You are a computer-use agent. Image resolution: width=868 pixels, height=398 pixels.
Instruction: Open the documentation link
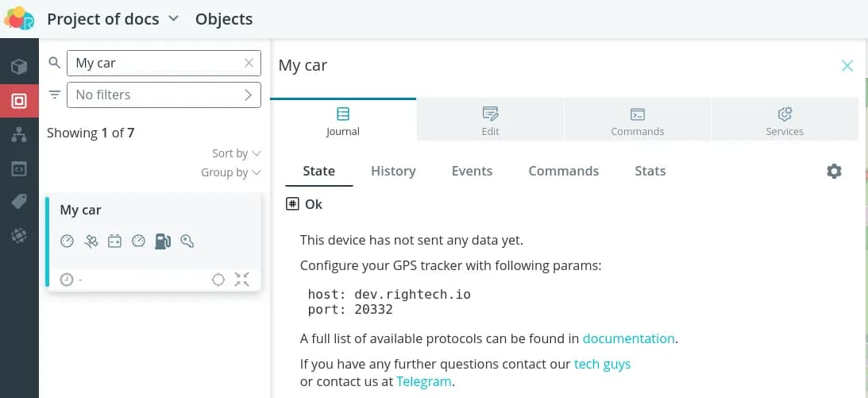point(628,338)
